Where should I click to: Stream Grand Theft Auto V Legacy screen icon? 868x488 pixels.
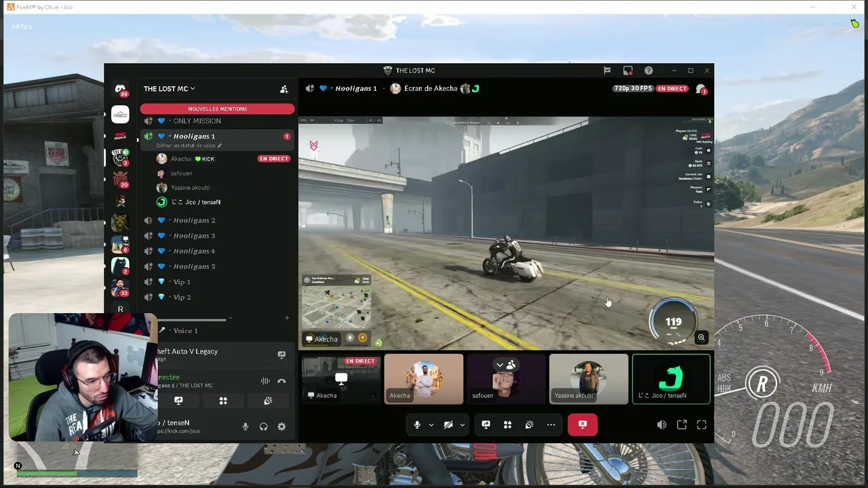(x=281, y=354)
